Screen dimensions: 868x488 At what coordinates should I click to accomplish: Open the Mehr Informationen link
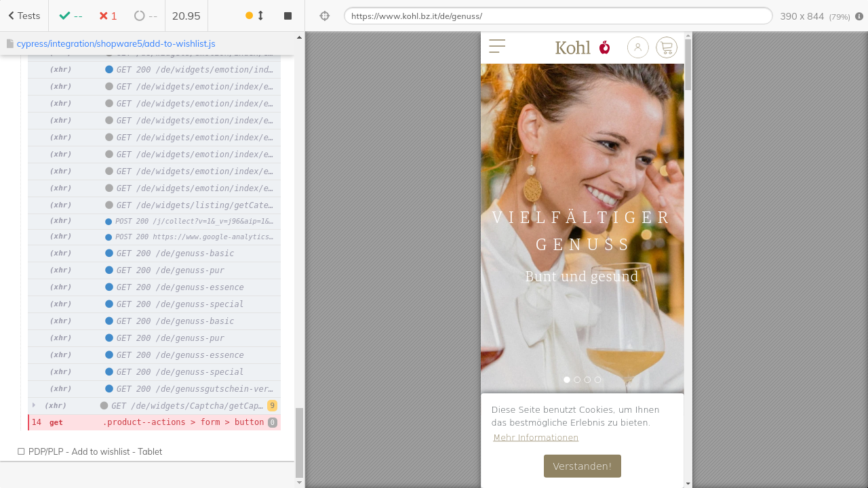[536, 438]
